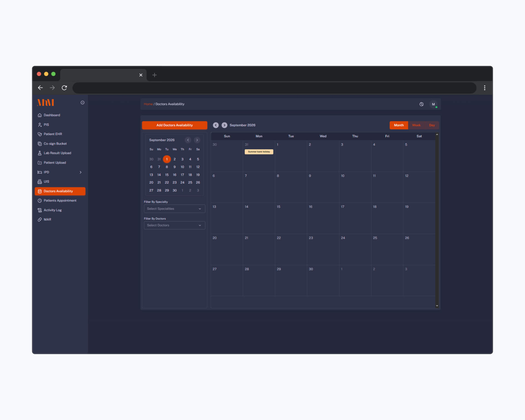Viewport: 525px width, 420px height.
Task: Open Select Specialties dropdown
Action: click(x=174, y=209)
